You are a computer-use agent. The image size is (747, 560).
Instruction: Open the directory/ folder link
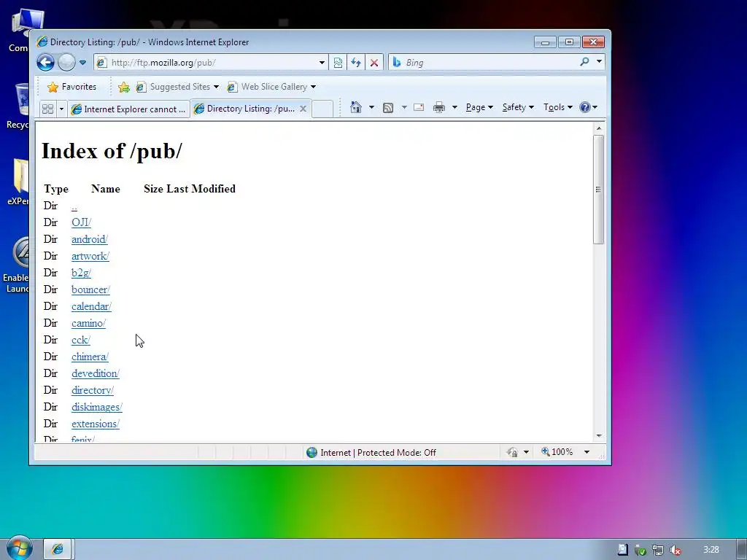[x=93, y=390]
